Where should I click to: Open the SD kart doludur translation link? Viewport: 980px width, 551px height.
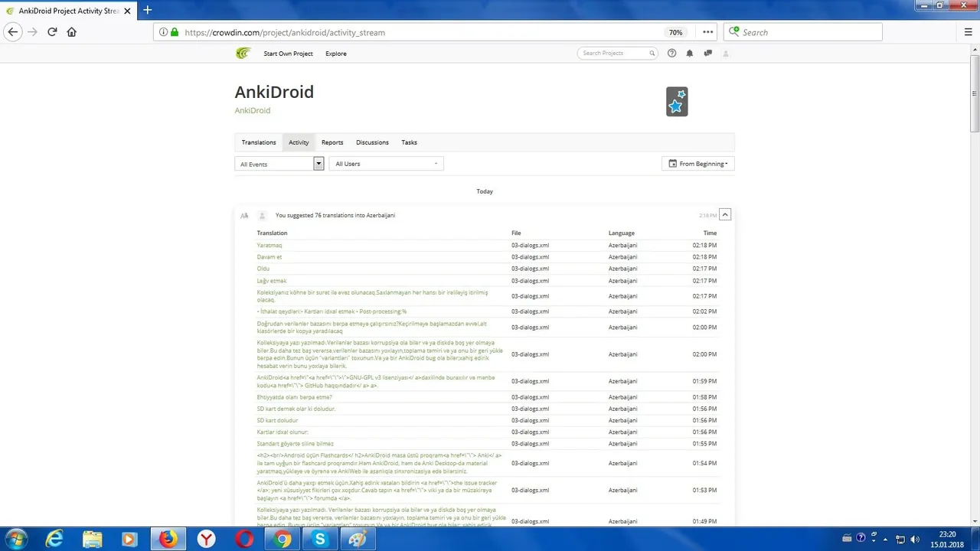click(277, 420)
